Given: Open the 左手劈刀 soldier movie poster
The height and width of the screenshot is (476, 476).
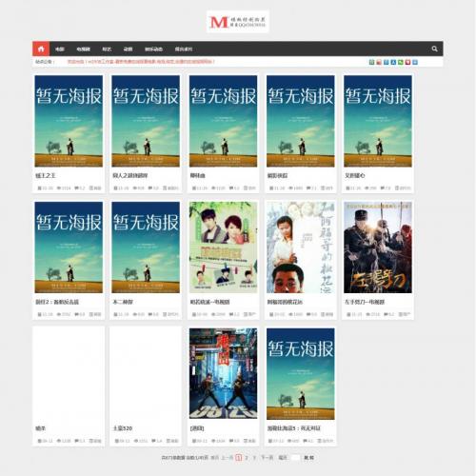Looking at the screenshot, I should (378, 248).
